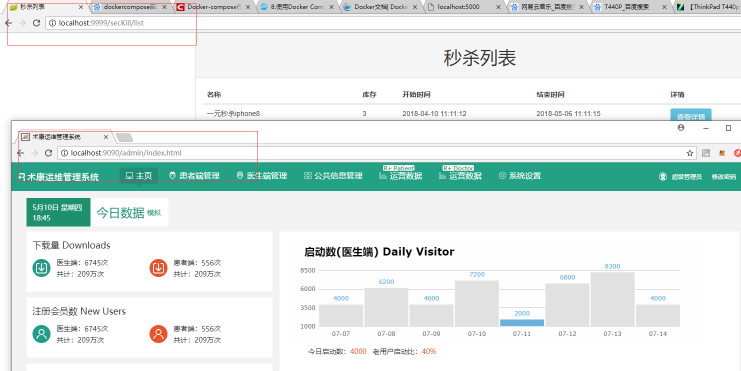This screenshot has height=371, width=741.
Task: Click the localhost:9999/secKill/list address bar
Action: coord(392,23)
